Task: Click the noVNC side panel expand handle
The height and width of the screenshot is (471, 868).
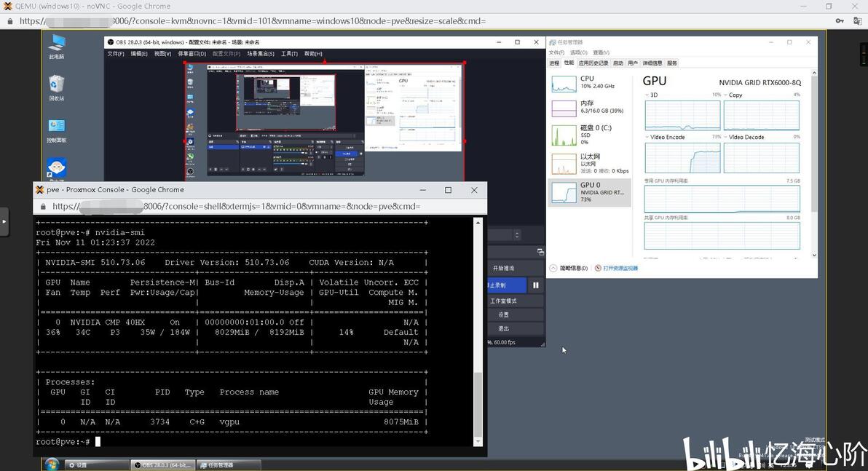Action: tap(4, 221)
